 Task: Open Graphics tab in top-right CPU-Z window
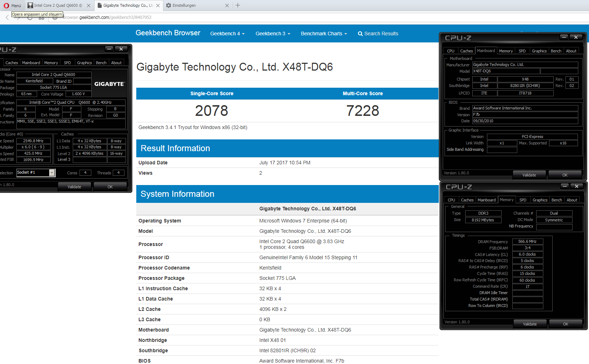point(539,51)
